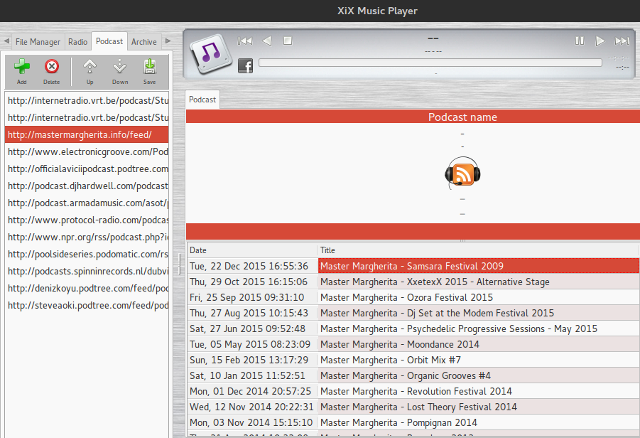The width and height of the screenshot is (640, 438).
Task: Select Dj Set at the Modem Festival 2015
Action: (x=478, y=313)
